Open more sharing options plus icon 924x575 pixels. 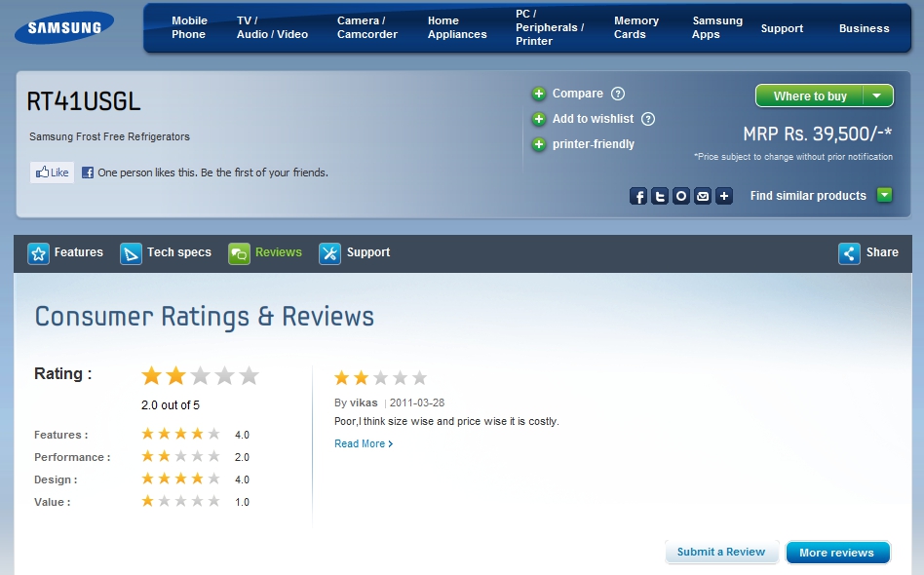(724, 196)
